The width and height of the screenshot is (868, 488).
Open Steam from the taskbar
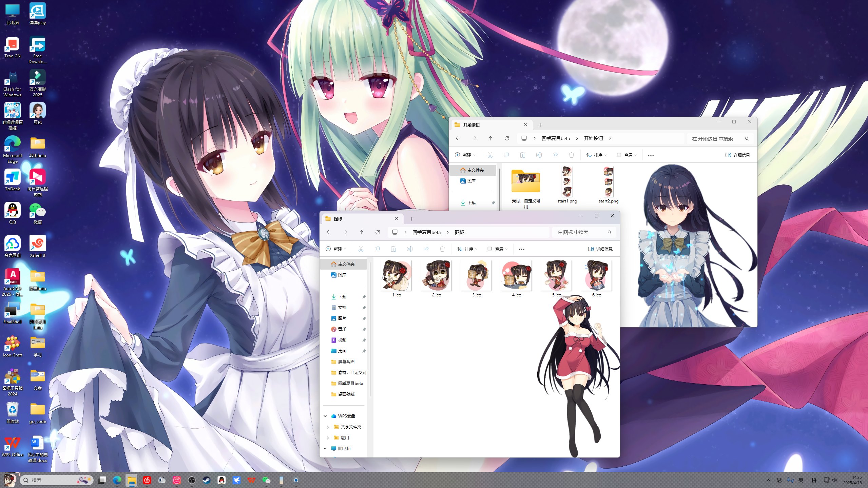[207, 480]
